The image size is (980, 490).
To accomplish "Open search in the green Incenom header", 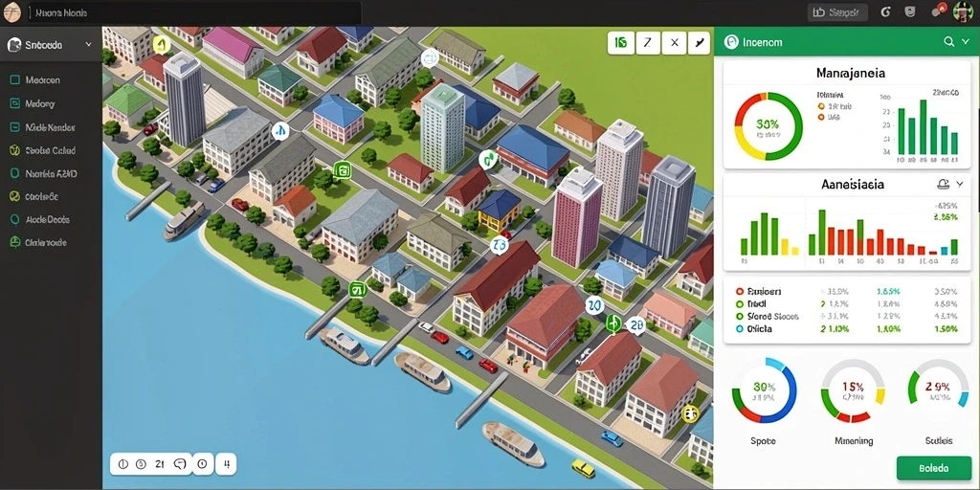I will coord(948,42).
